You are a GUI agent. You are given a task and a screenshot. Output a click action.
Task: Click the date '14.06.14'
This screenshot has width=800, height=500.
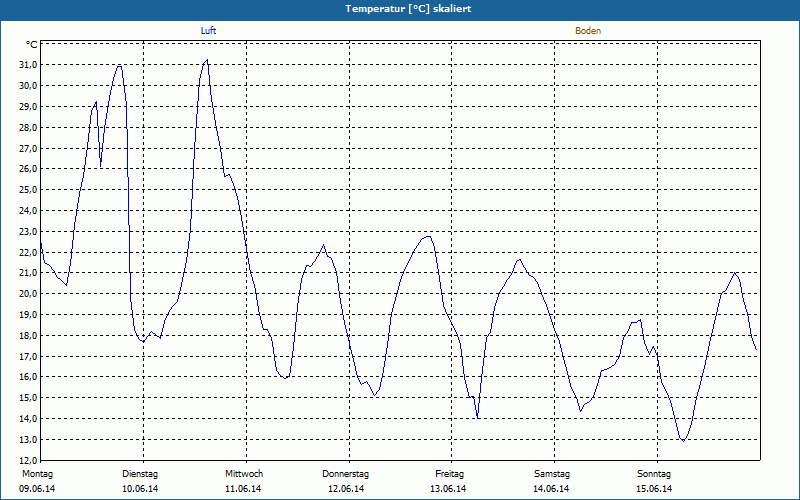point(551,489)
